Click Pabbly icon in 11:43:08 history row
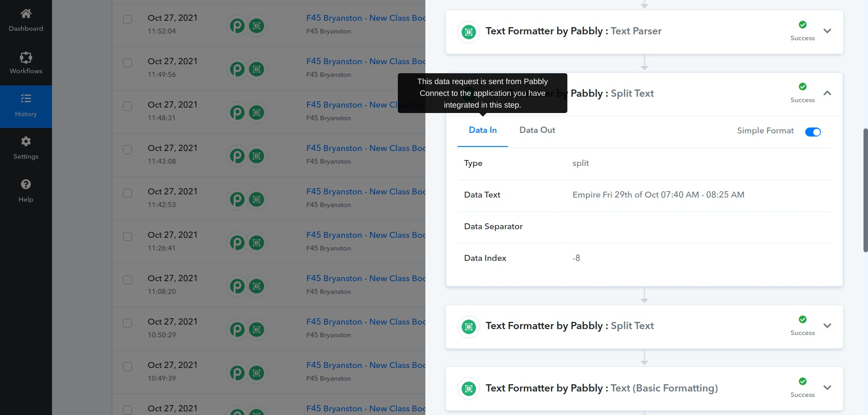Screen dimensions: 868x415 237,156
